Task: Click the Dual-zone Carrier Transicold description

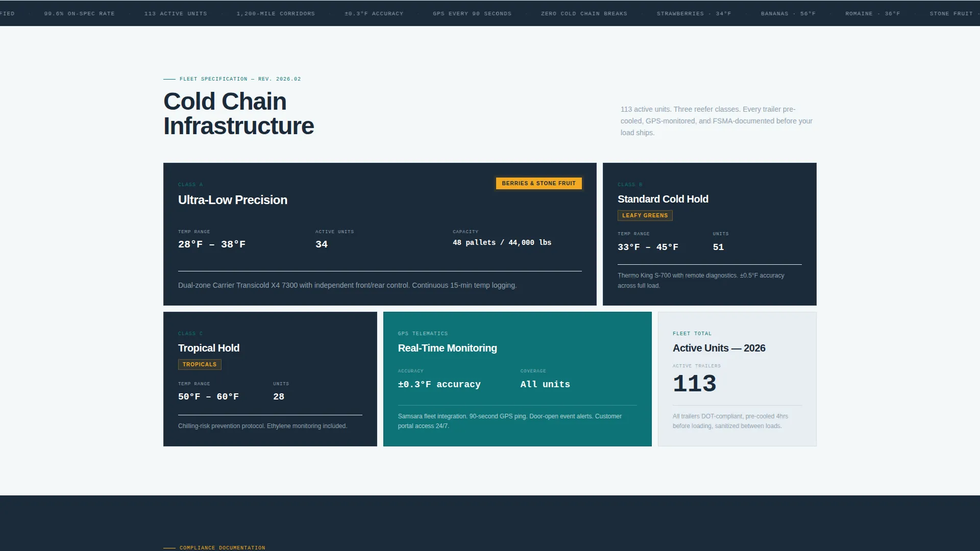Action: pyautogui.click(x=347, y=285)
